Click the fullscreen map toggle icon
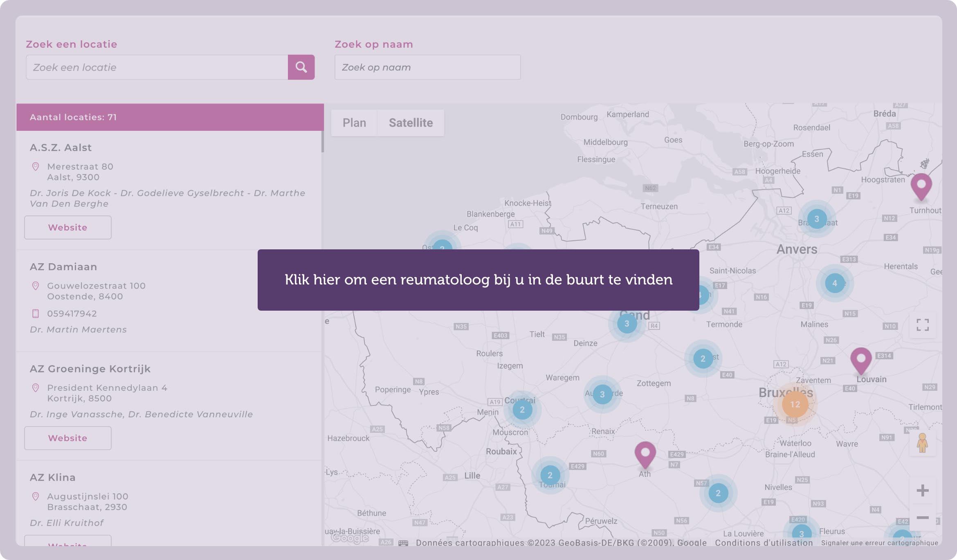 click(x=923, y=325)
